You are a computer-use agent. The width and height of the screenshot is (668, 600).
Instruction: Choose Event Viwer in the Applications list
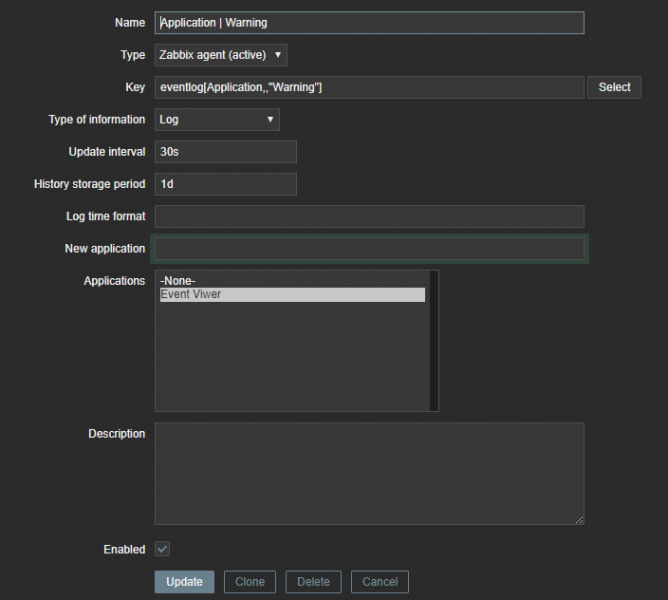pos(292,295)
